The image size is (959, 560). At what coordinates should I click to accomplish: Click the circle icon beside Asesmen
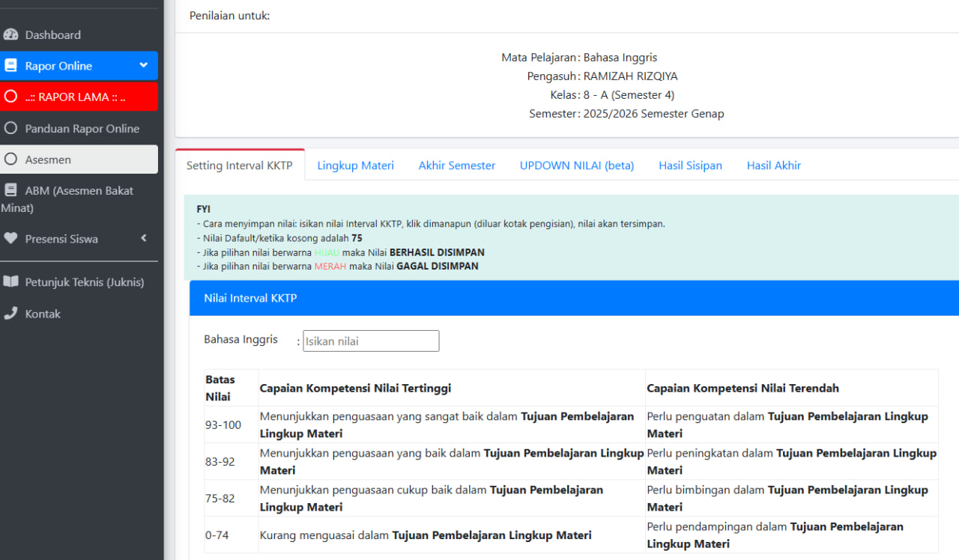click(10, 159)
